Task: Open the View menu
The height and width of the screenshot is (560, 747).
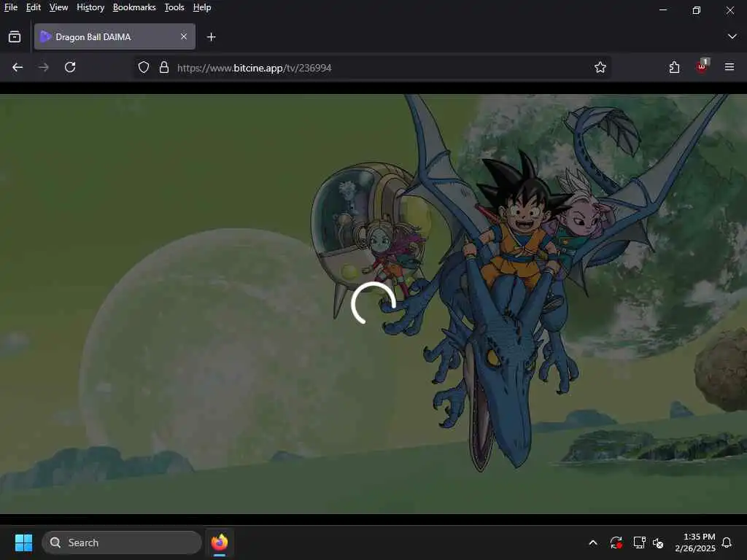Action: click(58, 7)
